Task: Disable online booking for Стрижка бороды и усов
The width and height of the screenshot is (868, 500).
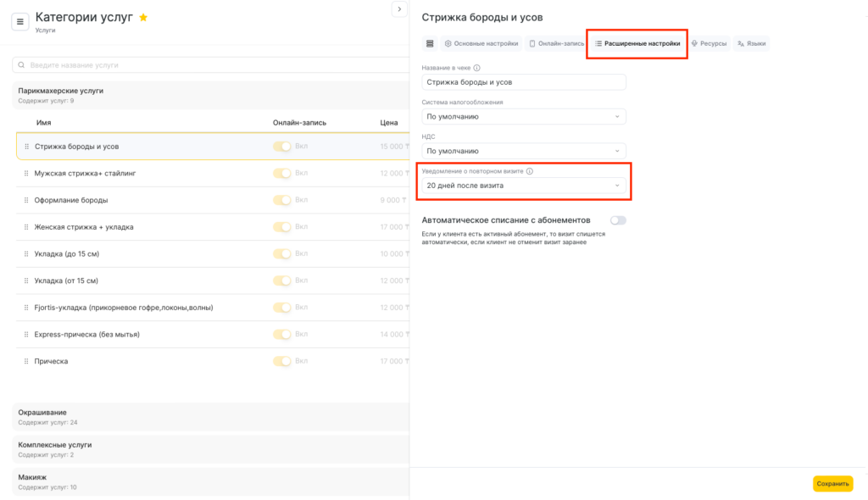Action: point(281,147)
